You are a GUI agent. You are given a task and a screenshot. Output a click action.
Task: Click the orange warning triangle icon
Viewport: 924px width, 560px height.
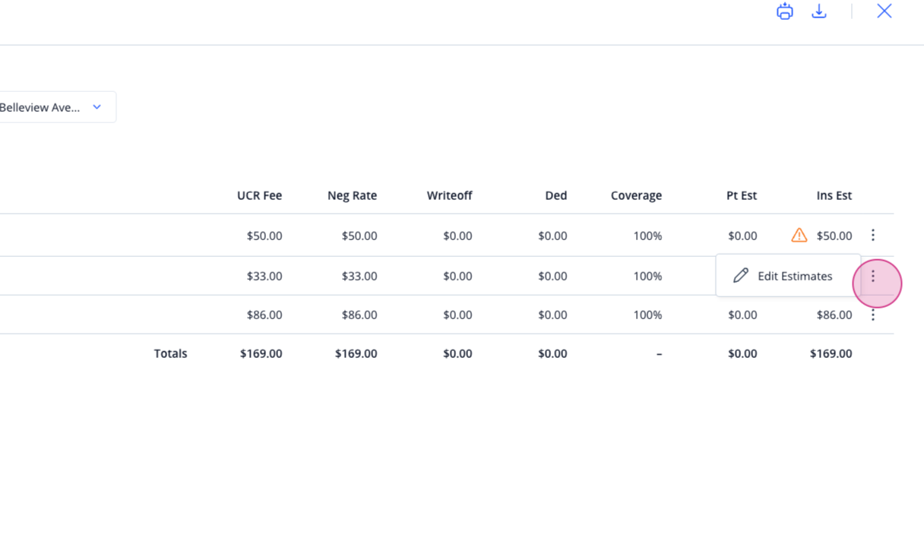tap(799, 236)
